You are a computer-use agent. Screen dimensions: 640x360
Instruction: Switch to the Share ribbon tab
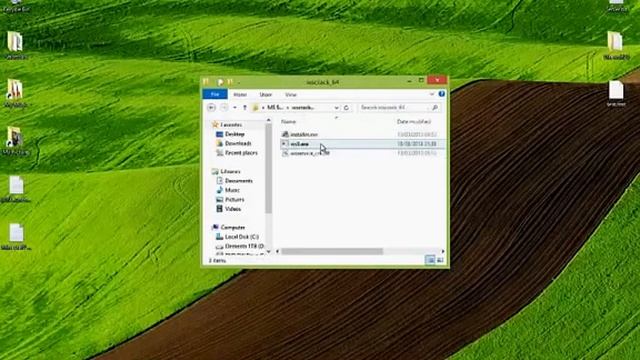(266, 95)
